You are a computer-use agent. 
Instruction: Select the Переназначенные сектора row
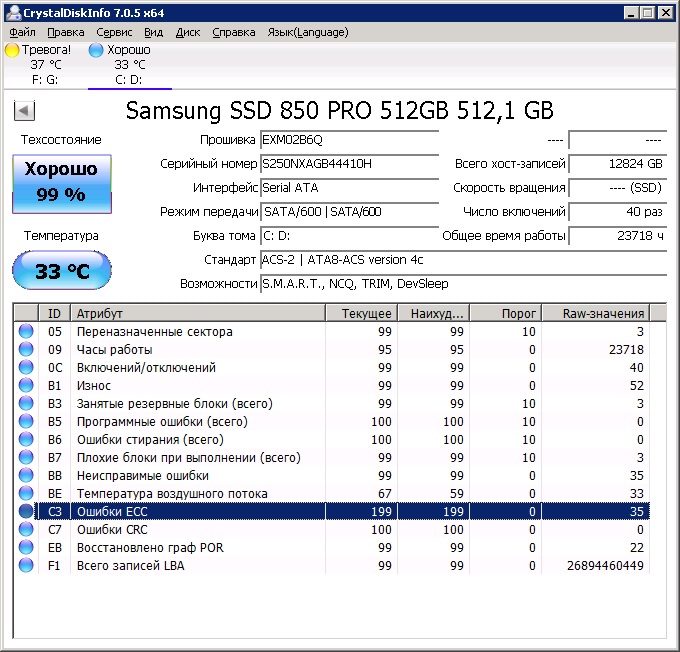(332, 331)
